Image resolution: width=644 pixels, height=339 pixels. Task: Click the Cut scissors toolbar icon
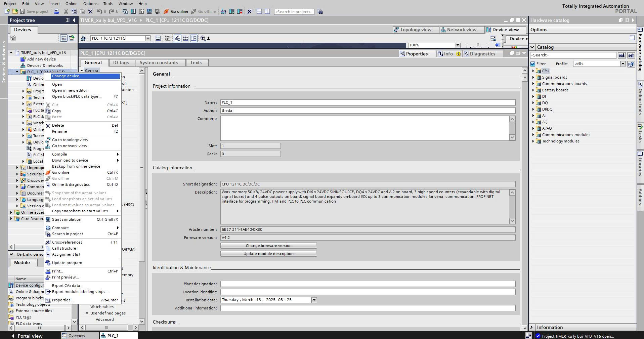[x=66, y=11]
